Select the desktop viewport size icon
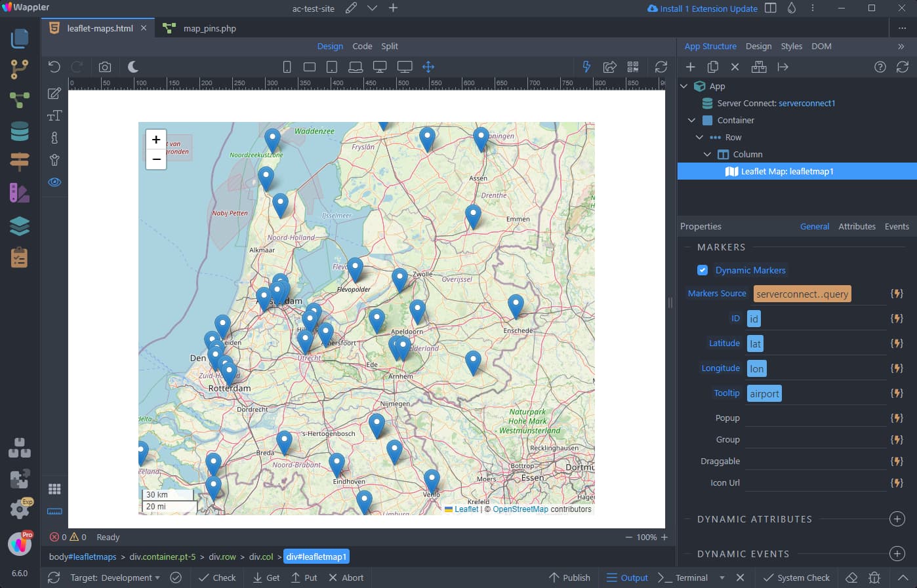The width and height of the screenshot is (917, 588). (381, 66)
